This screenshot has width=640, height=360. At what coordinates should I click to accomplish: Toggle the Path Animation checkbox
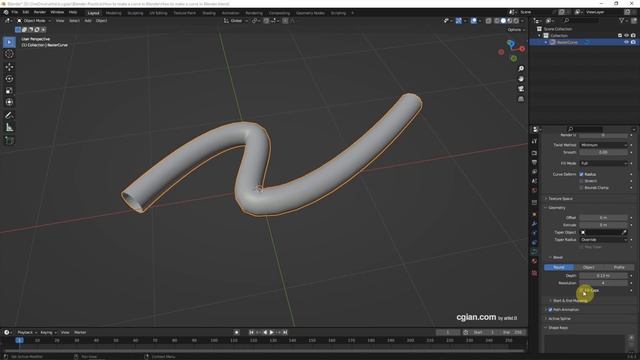[550, 310]
